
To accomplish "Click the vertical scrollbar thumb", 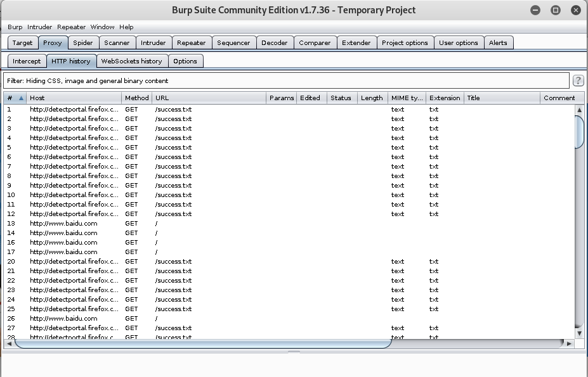I will (x=579, y=132).
